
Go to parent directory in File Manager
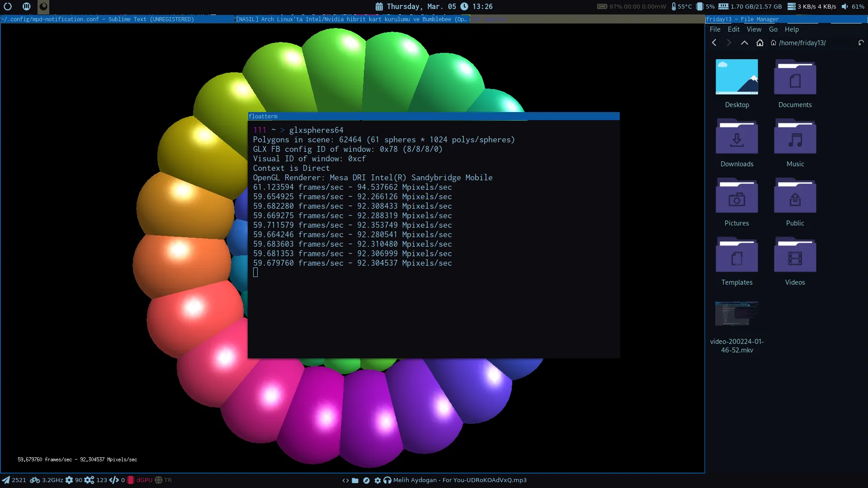(x=744, y=42)
